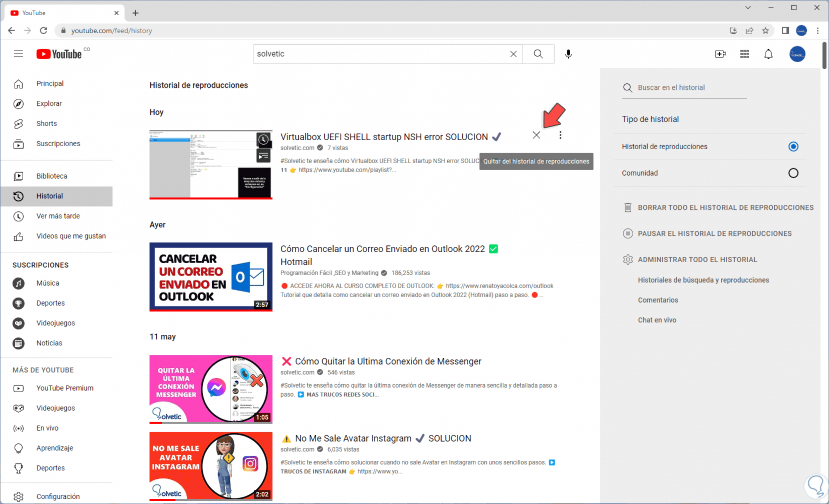
Task: Go to YouTube home via logo
Action: 59,54
